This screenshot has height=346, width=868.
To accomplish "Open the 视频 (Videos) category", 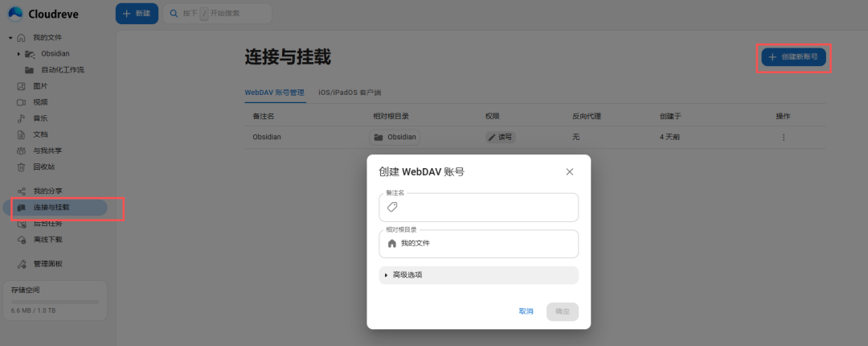I will (40, 102).
